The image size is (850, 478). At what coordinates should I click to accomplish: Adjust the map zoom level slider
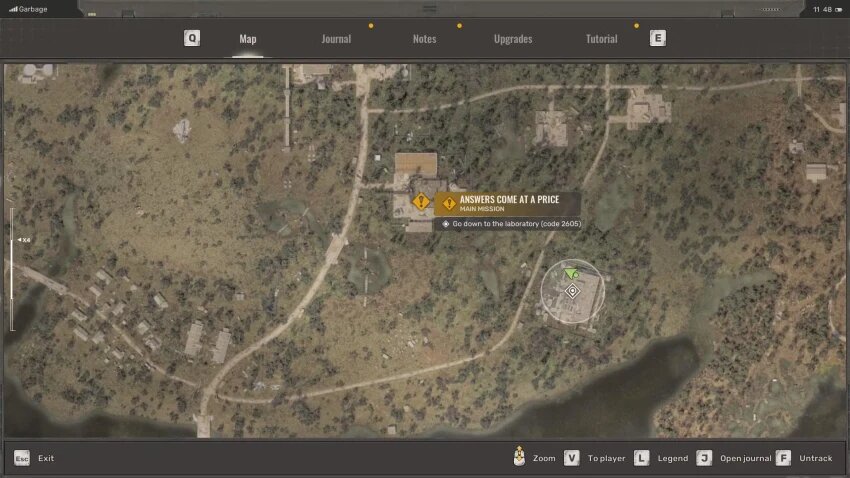(x=11, y=269)
